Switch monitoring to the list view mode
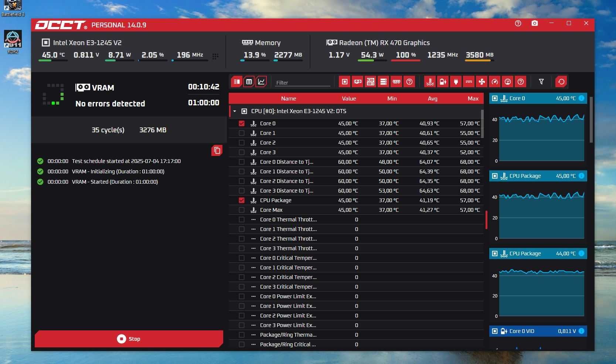 (236, 82)
